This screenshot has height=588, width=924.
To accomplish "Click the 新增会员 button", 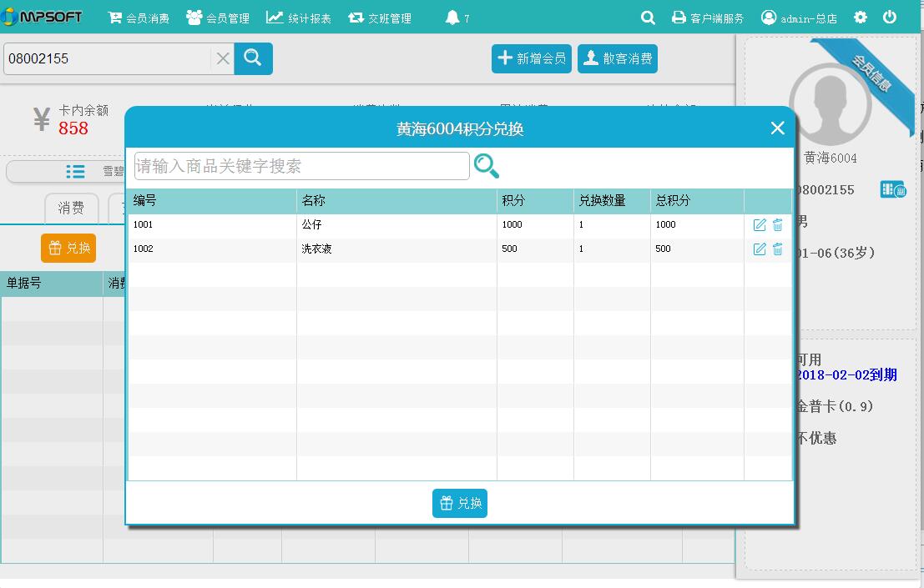I will click(532, 58).
